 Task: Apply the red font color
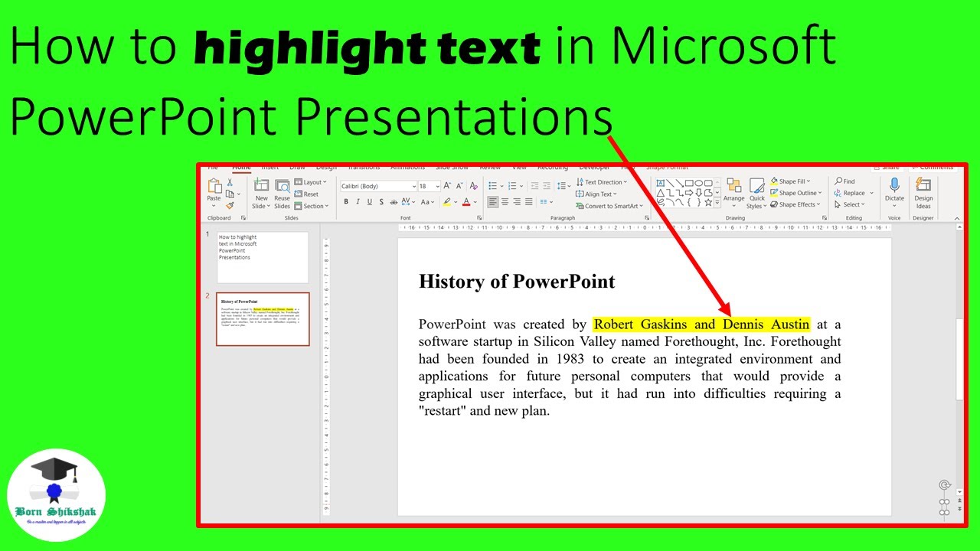[x=465, y=202]
